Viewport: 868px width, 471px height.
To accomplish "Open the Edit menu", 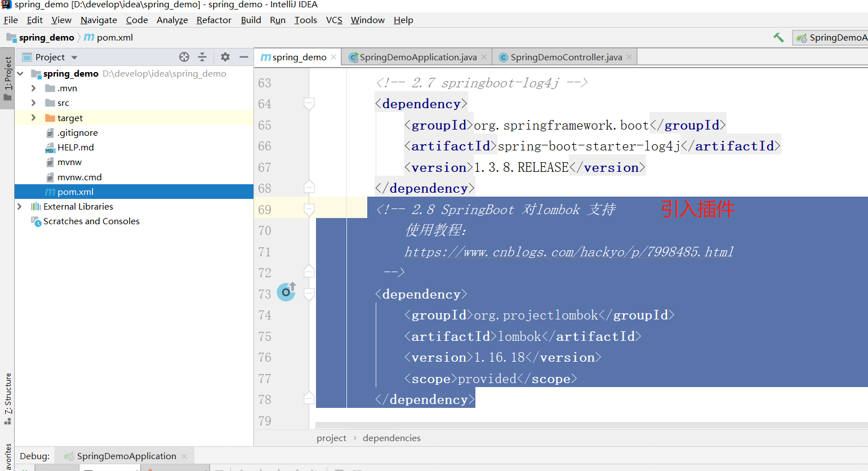I will point(35,20).
